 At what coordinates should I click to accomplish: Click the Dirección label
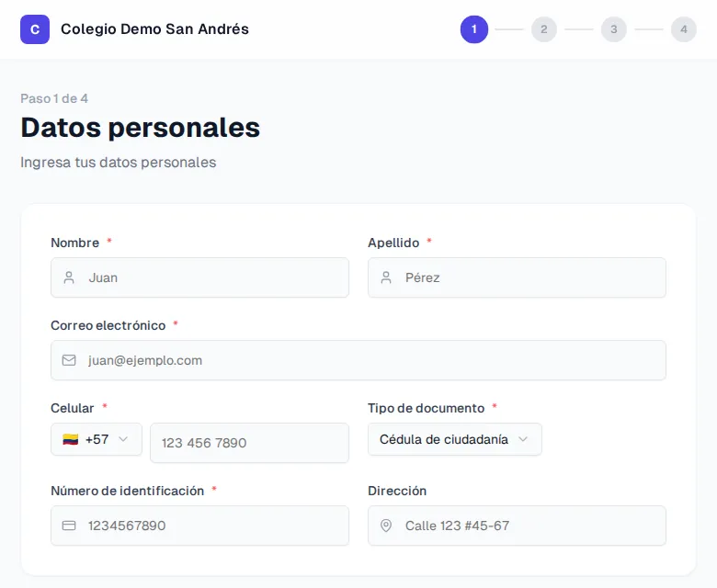[397, 491]
